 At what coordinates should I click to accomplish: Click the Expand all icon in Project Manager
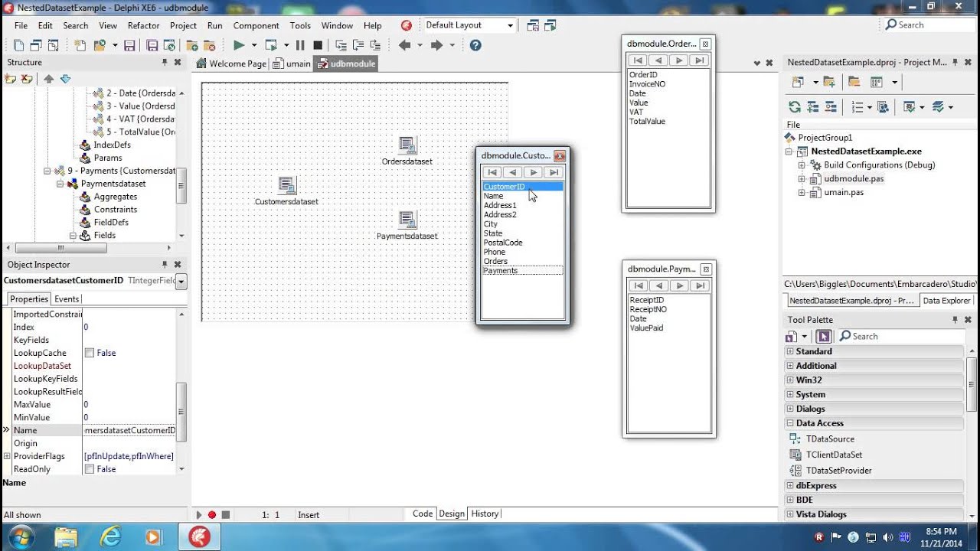click(x=812, y=107)
